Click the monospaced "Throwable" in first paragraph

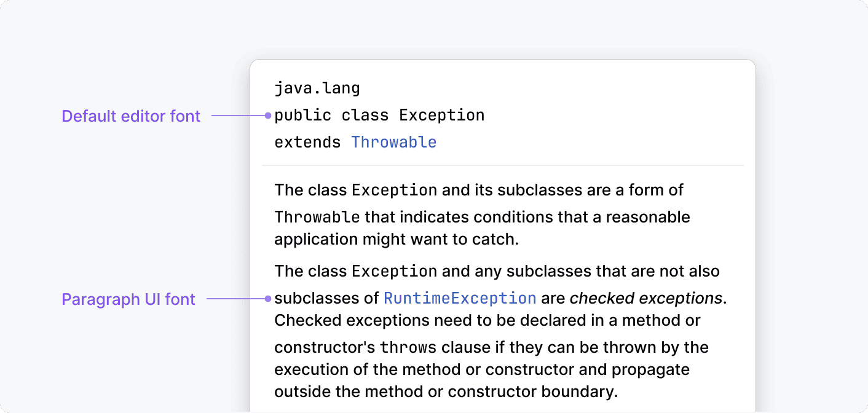[317, 218]
